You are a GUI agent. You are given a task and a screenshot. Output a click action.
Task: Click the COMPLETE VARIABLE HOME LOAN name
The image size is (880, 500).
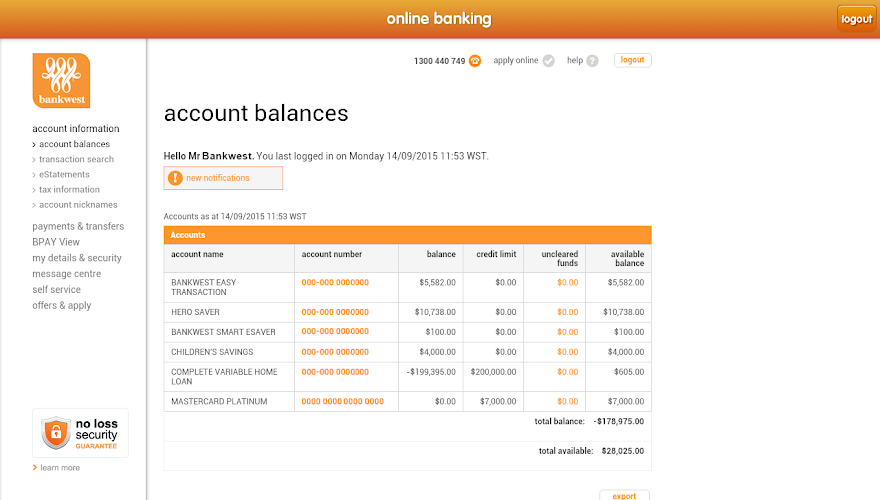[x=224, y=377]
